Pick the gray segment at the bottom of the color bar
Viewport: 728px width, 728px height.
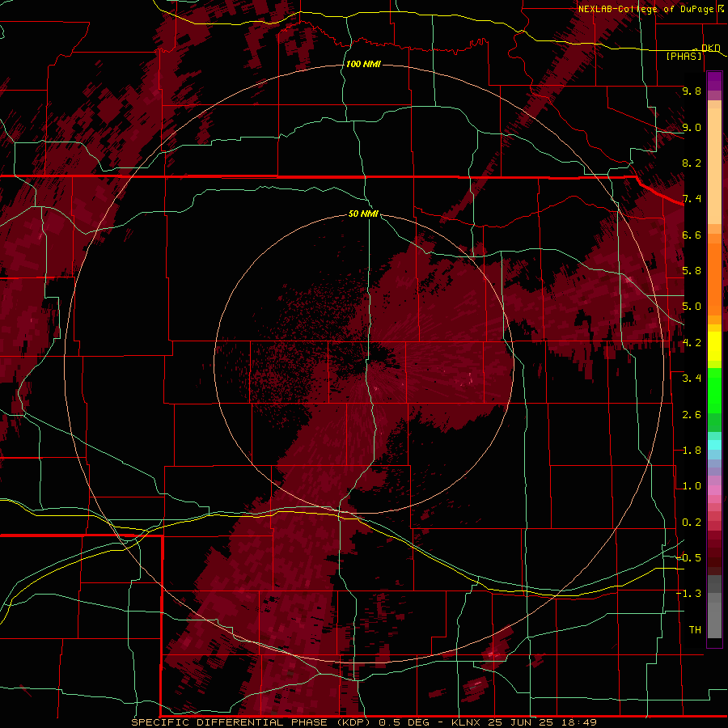point(714,620)
